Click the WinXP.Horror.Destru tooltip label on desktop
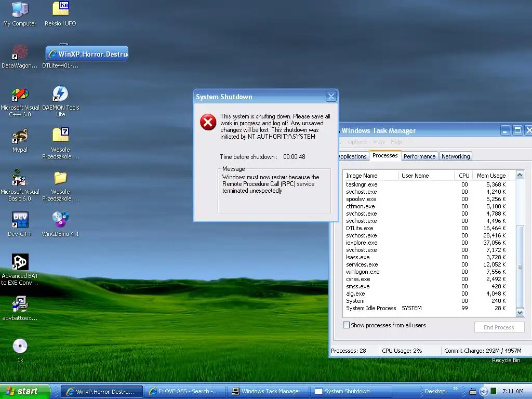This screenshot has height=399, width=532. 87,54
